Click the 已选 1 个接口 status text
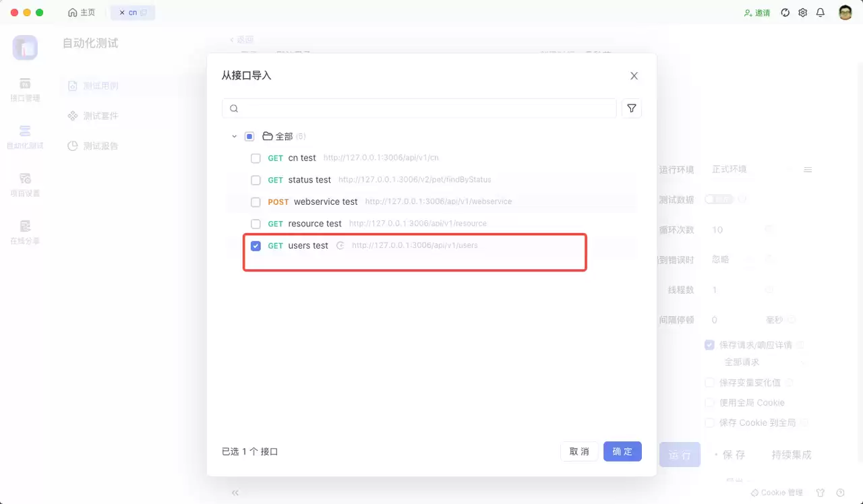Viewport: 863px width, 504px height. coord(250,451)
